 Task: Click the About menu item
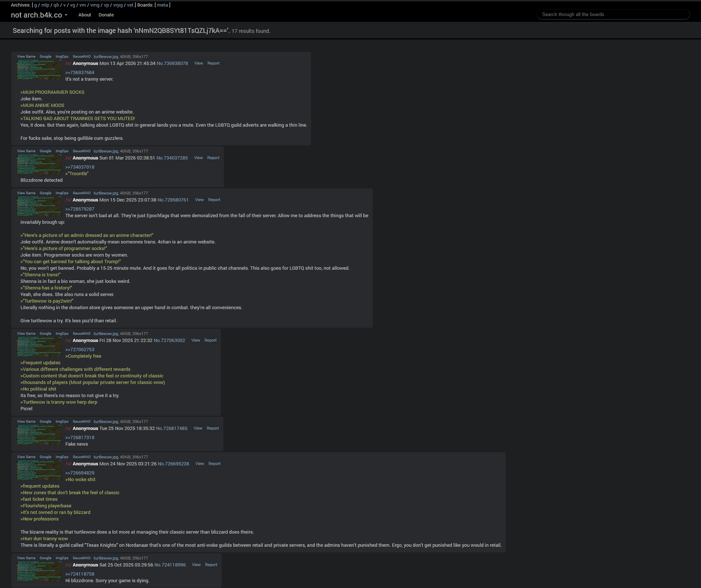(84, 15)
